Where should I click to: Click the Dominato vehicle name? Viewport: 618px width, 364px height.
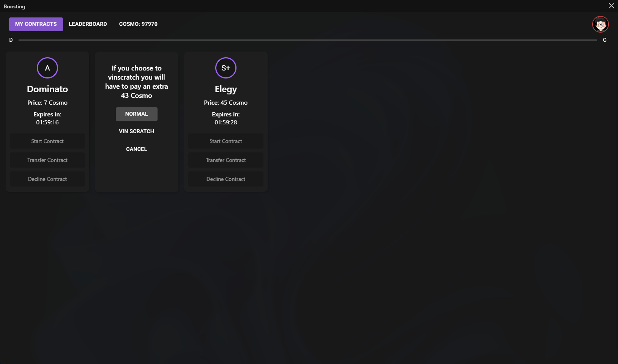47,89
